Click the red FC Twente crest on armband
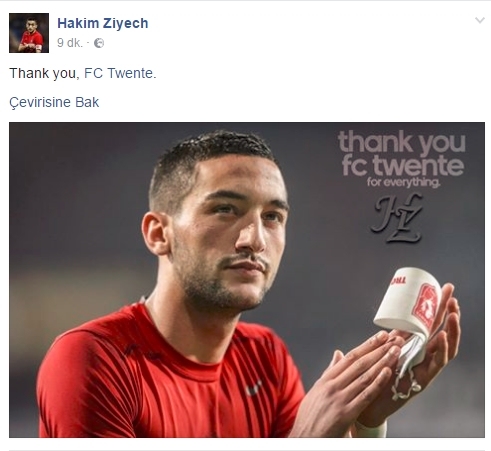Screen dimensions: 491x451 pos(425,304)
